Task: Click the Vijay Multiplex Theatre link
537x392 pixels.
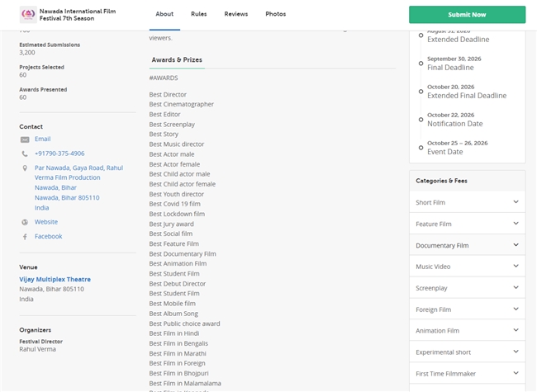Action: pyautogui.click(x=55, y=280)
